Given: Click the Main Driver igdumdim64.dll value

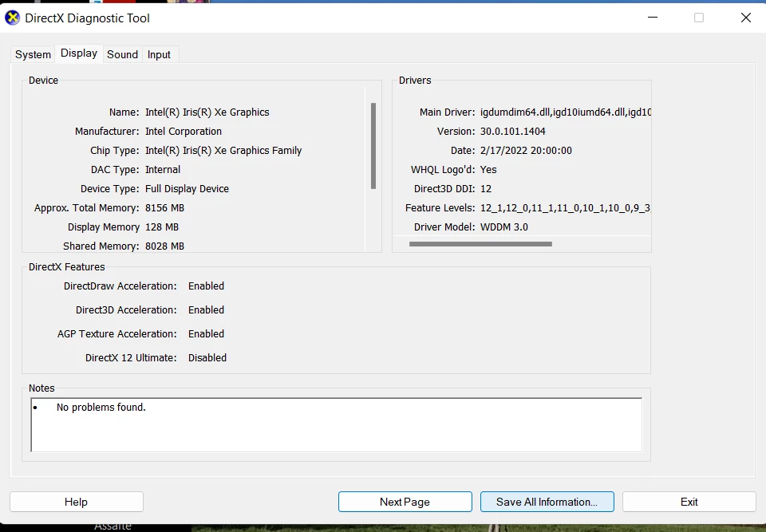Looking at the screenshot, I should pos(565,112).
